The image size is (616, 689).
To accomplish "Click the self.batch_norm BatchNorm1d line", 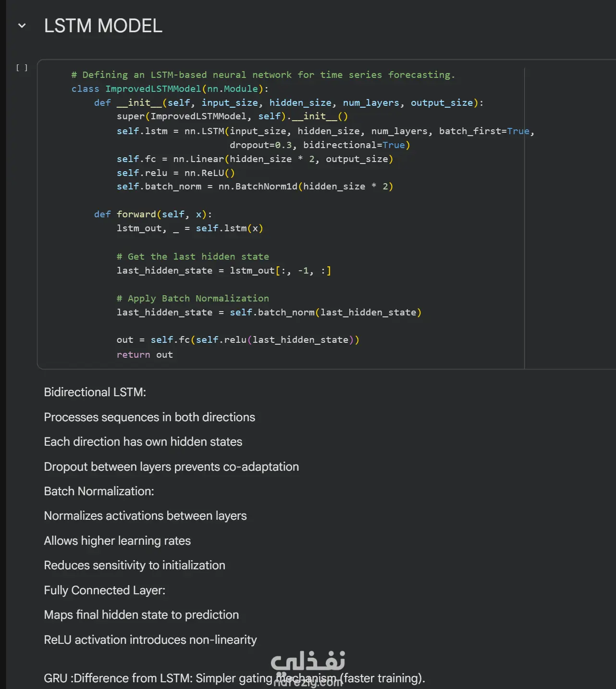I will [x=255, y=187].
